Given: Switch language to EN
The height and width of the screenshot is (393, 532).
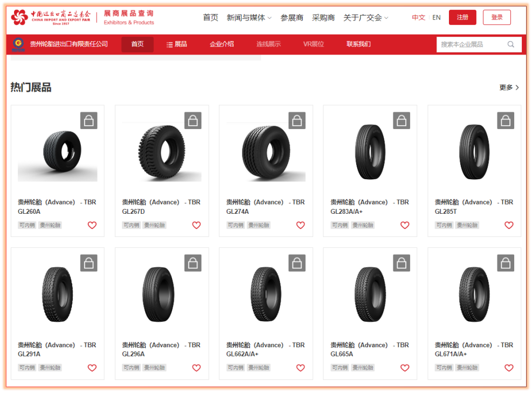Looking at the screenshot, I should pos(436,18).
